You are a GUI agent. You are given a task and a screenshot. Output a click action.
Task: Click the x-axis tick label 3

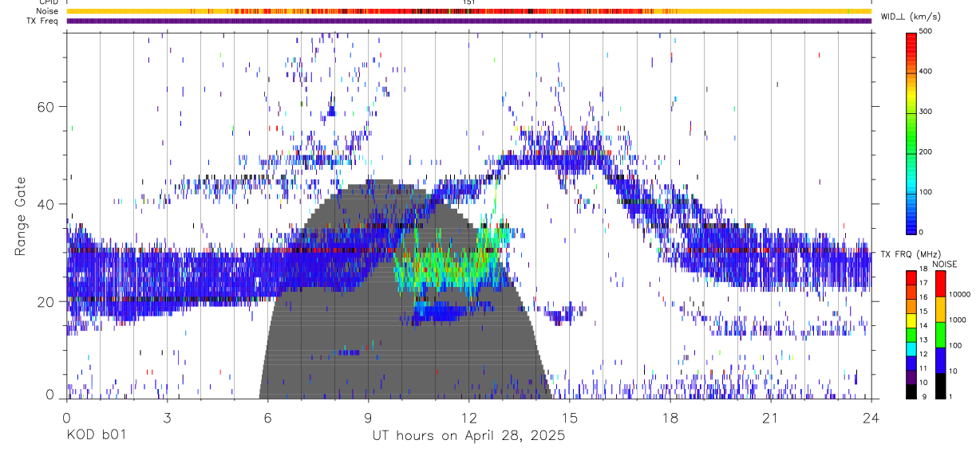(167, 418)
